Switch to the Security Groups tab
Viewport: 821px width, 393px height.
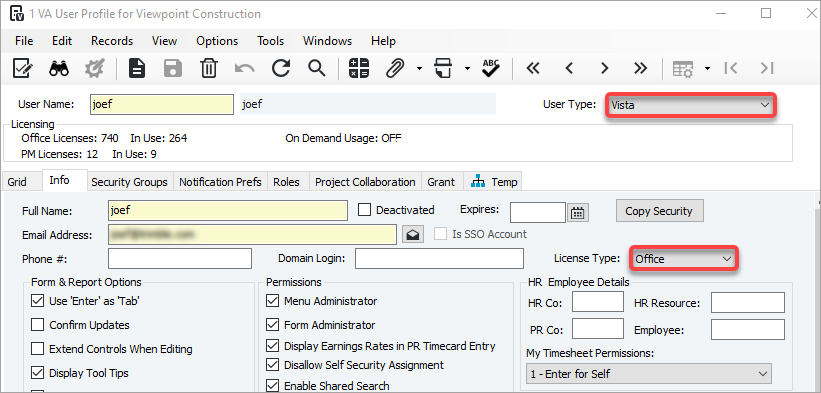tap(129, 182)
